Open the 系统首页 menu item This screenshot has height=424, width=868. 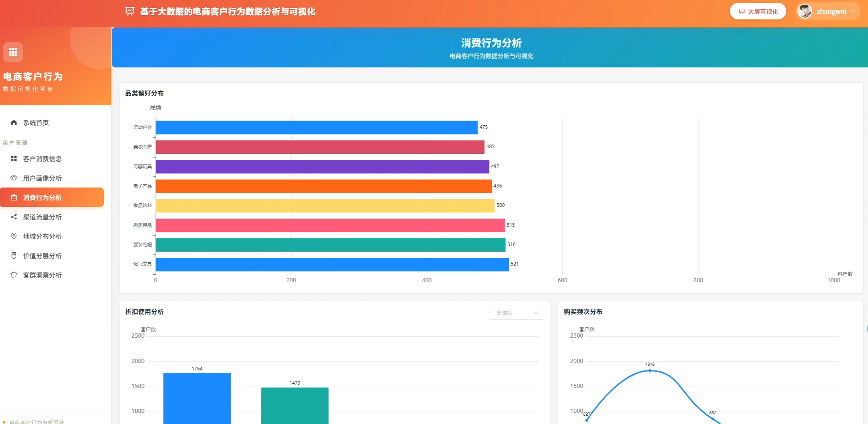coord(52,122)
